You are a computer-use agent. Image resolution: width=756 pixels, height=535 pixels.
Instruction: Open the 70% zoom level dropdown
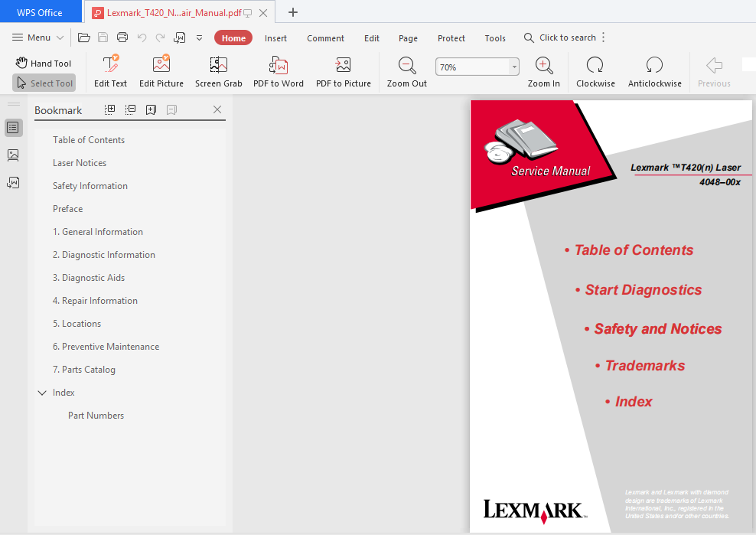tap(514, 67)
